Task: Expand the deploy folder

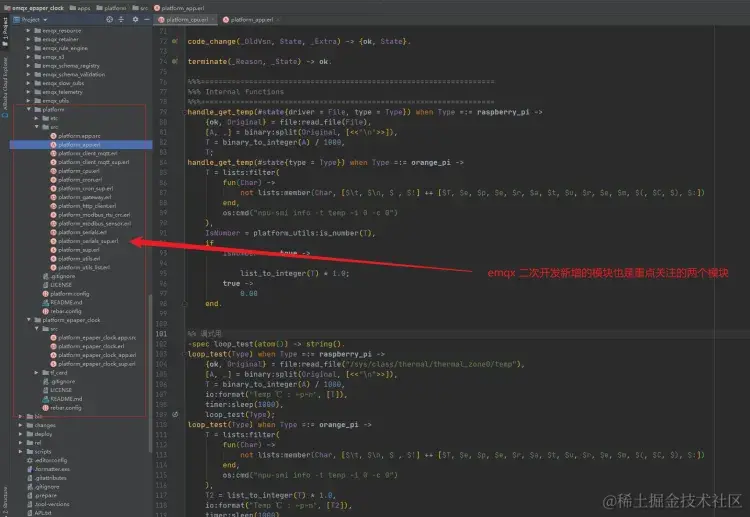Action: coord(21,434)
